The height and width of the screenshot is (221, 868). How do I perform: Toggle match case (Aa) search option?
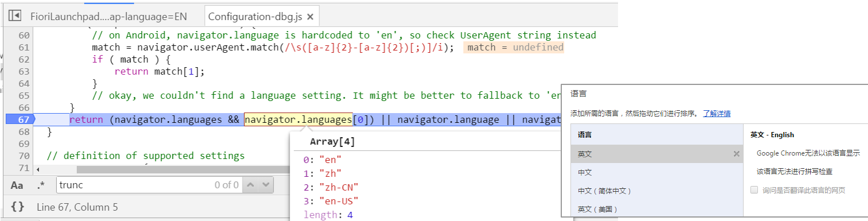coord(17,185)
